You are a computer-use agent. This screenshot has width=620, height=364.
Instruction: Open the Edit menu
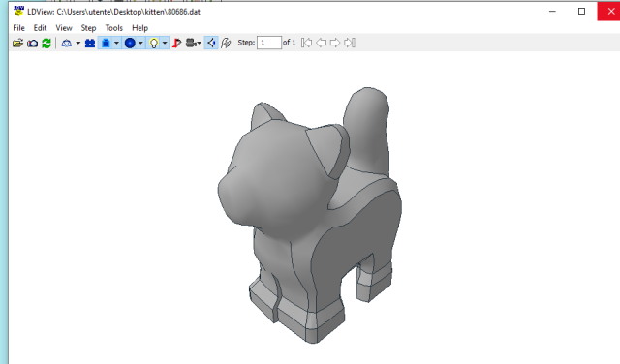pyautogui.click(x=40, y=28)
